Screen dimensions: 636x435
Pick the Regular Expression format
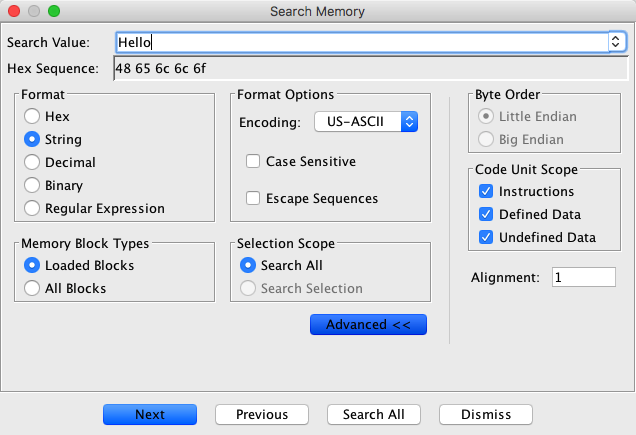coord(33,208)
